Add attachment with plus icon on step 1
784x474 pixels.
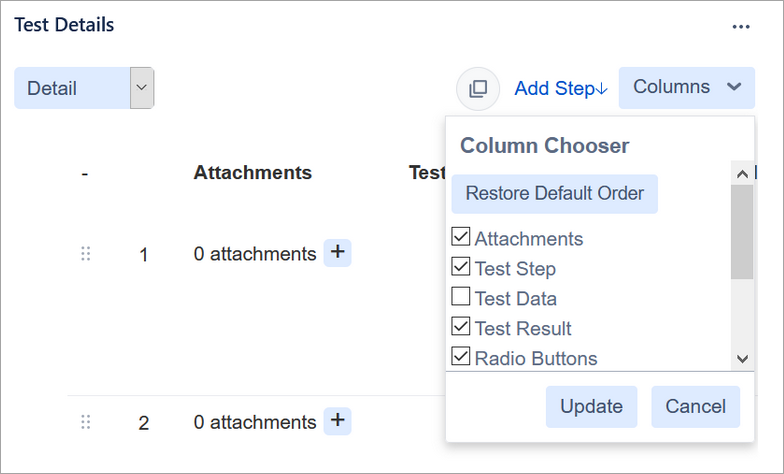click(x=338, y=252)
